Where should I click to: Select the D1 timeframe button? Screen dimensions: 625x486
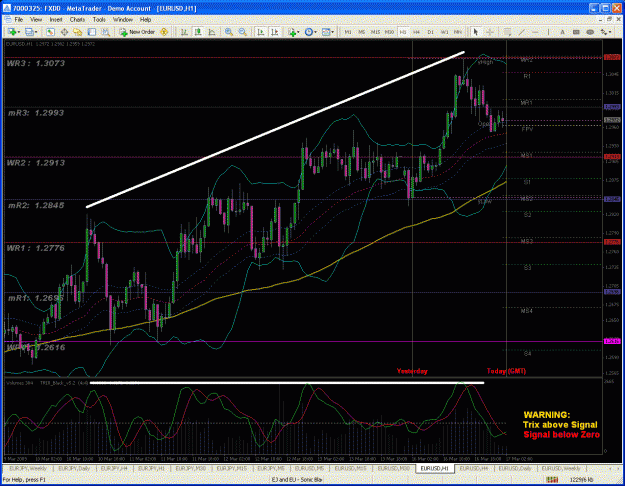[x=430, y=32]
